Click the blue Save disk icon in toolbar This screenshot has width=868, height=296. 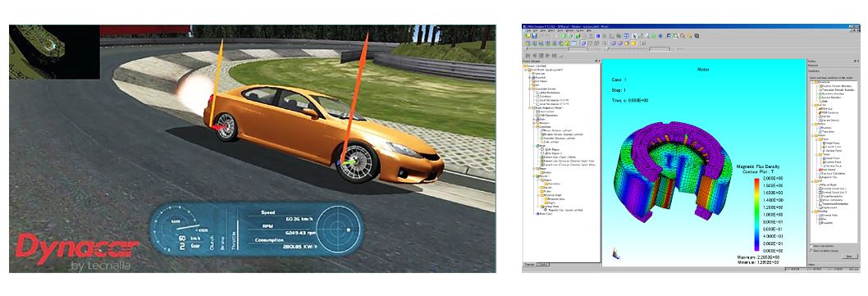click(534, 36)
